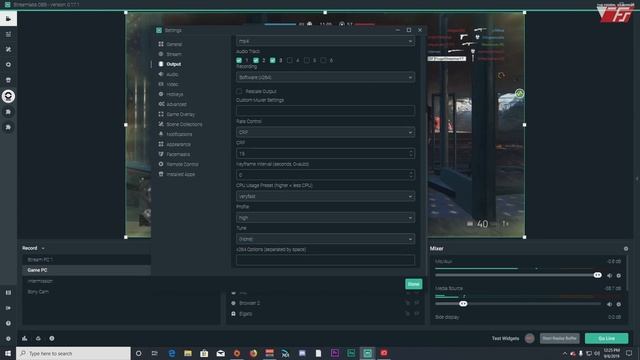Open the help question-mark icon in left sidebar

click(8, 323)
